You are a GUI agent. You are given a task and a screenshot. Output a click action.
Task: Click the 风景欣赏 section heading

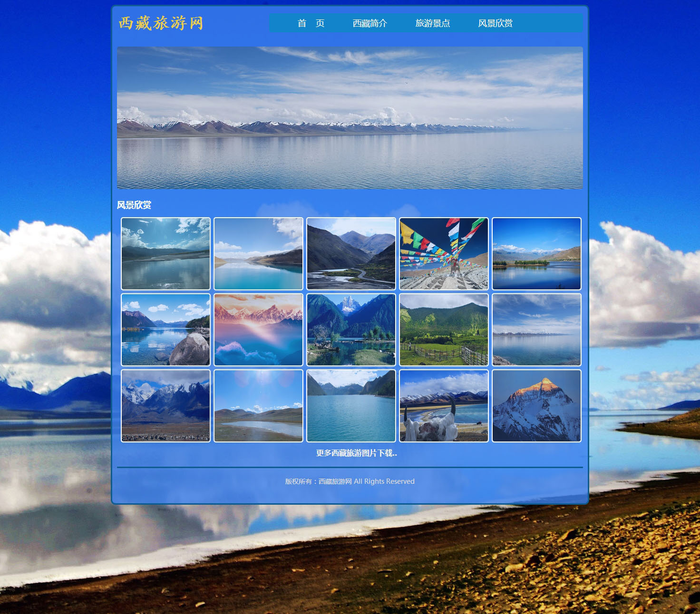pyautogui.click(x=134, y=205)
